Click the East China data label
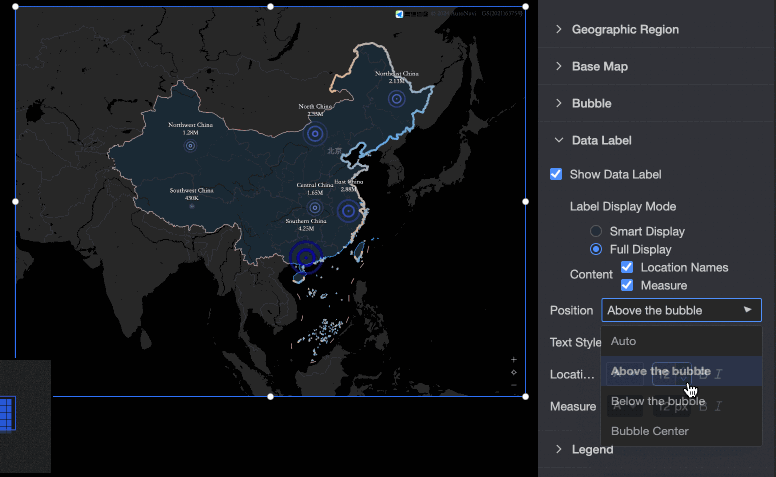This screenshot has width=776, height=477. 349,186
